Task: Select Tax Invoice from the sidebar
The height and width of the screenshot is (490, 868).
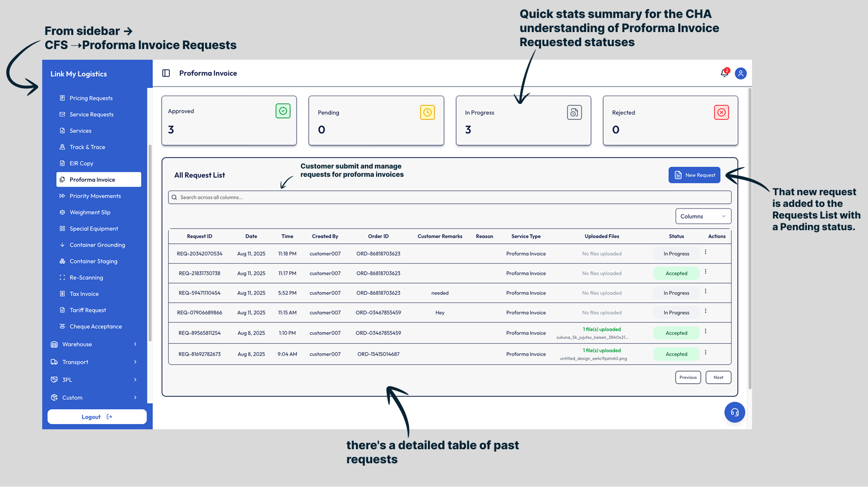Action: coord(84,294)
